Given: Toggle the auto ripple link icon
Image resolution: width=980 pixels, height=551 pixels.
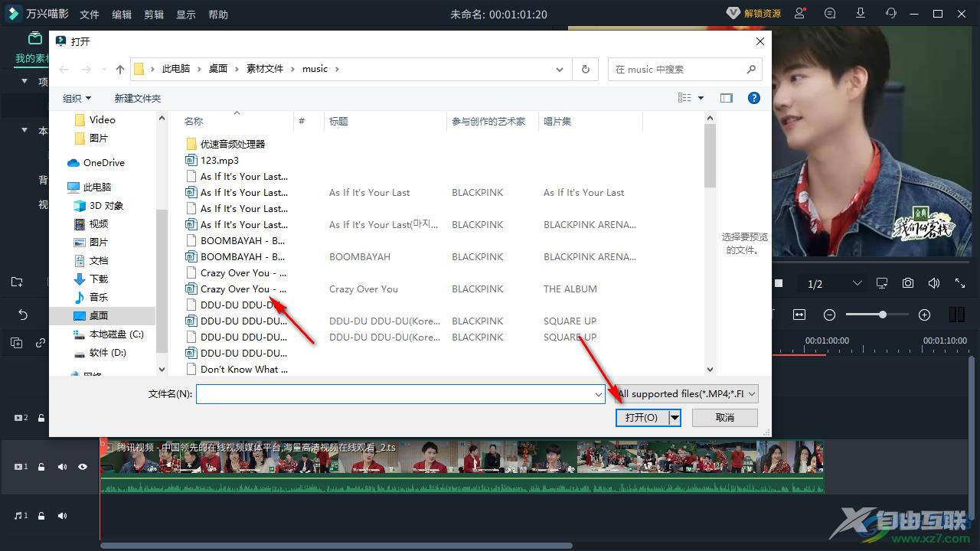Looking at the screenshot, I should tap(41, 343).
